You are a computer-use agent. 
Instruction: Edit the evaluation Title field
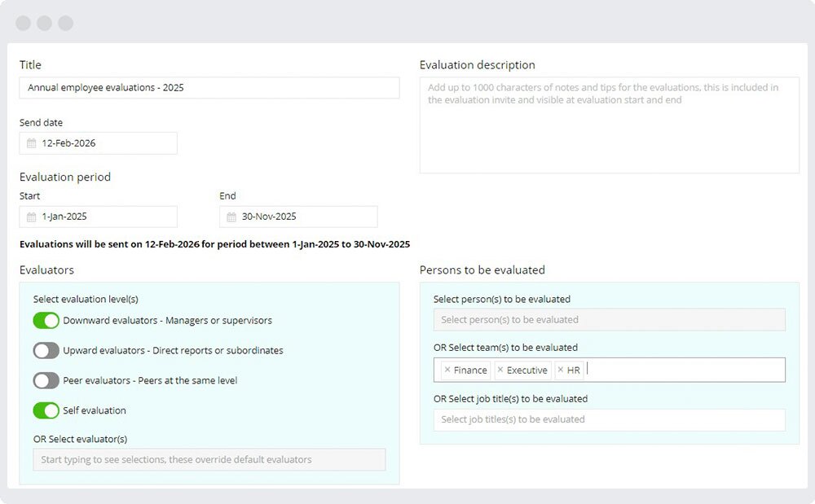click(208, 87)
